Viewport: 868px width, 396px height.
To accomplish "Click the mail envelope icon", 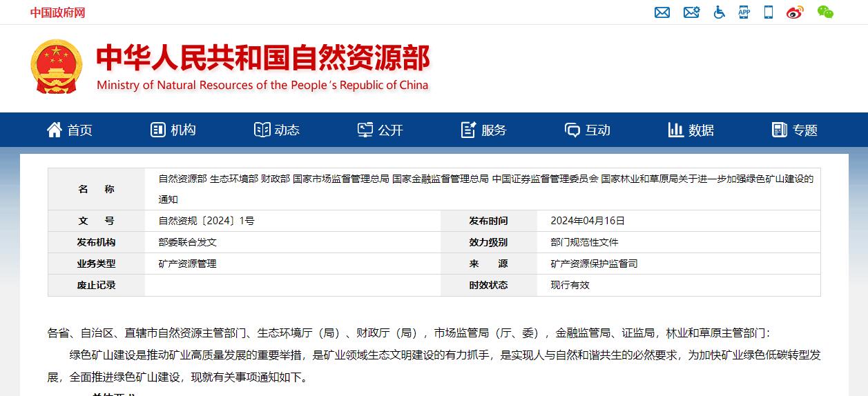I will click(x=662, y=12).
